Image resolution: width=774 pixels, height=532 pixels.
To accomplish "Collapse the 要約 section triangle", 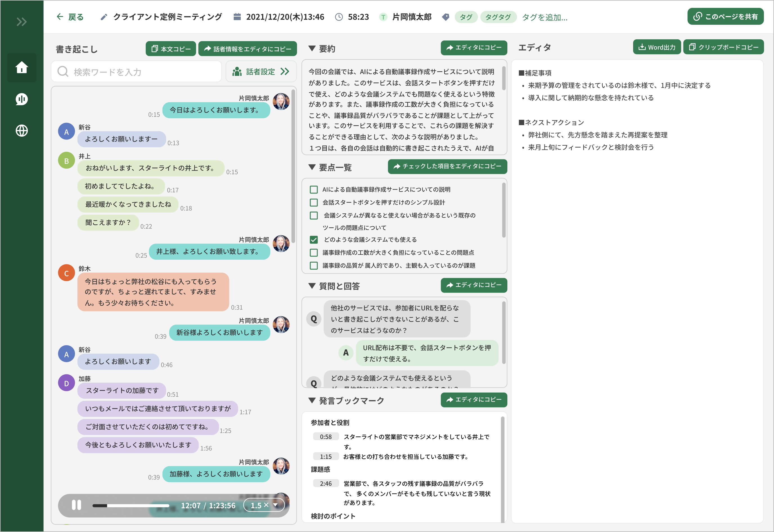I will [312, 48].
